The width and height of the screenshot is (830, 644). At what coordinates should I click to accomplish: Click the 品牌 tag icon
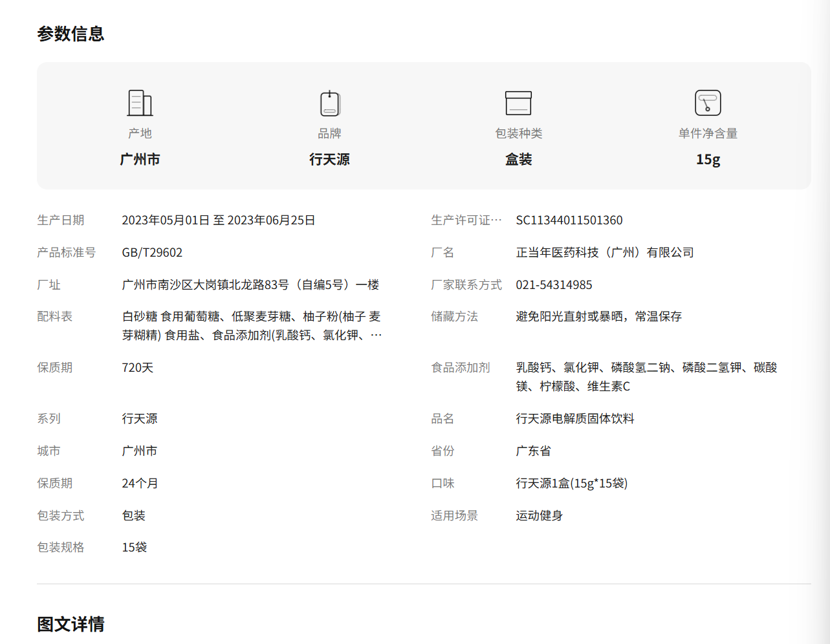click(x=330, y=103)
